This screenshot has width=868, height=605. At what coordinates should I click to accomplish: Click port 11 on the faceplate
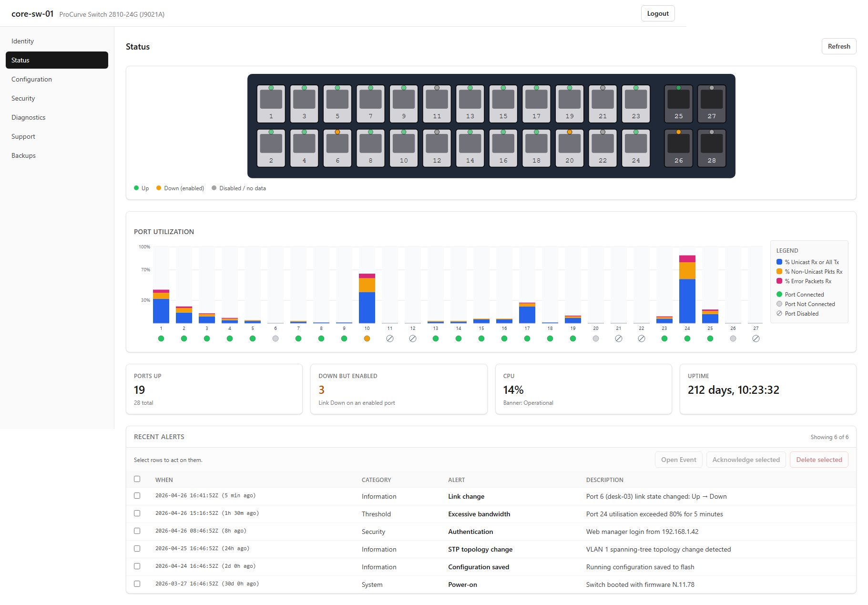click(x=437, y=104)
